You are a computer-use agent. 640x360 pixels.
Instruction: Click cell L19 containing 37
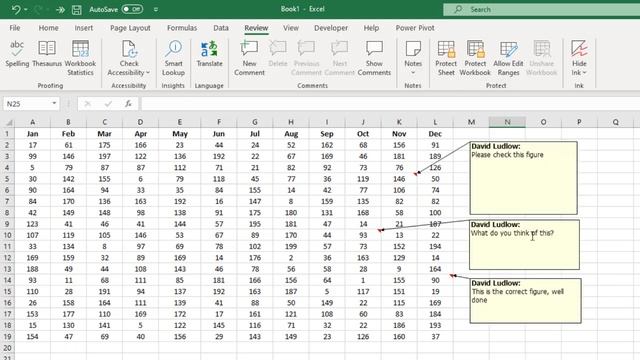(x=435, y=337)
